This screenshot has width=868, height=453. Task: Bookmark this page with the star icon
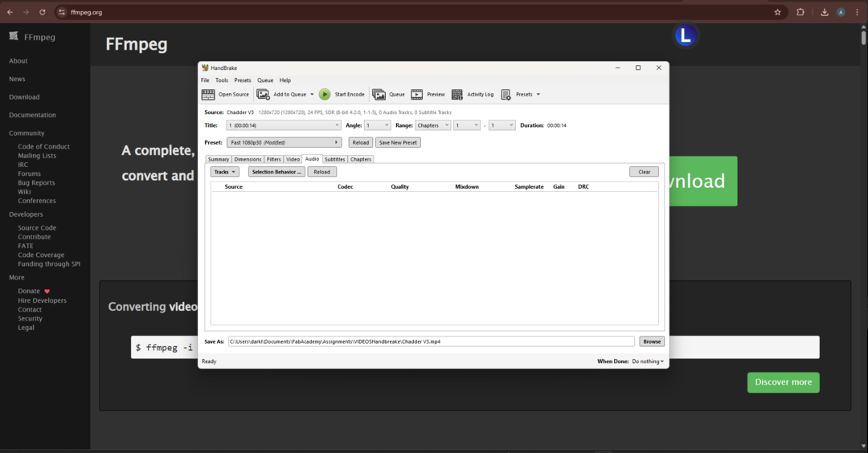tap(777, 12)
